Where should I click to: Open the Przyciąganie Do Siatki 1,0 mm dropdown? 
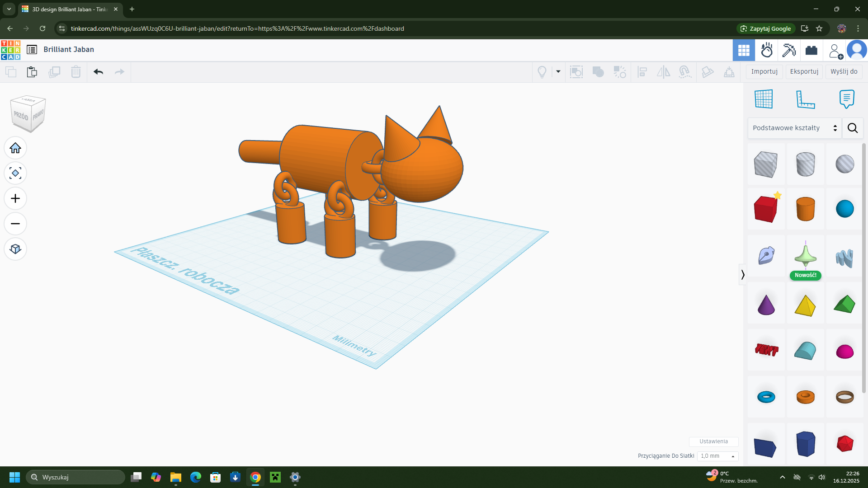coord(717,456)
